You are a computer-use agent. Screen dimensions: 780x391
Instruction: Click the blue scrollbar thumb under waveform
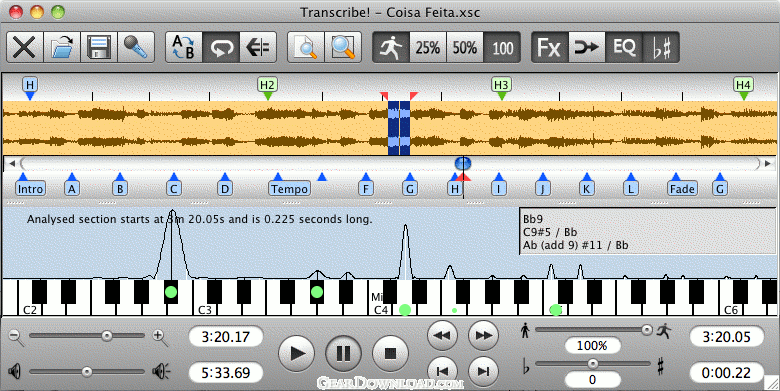[x=463, y=163]
